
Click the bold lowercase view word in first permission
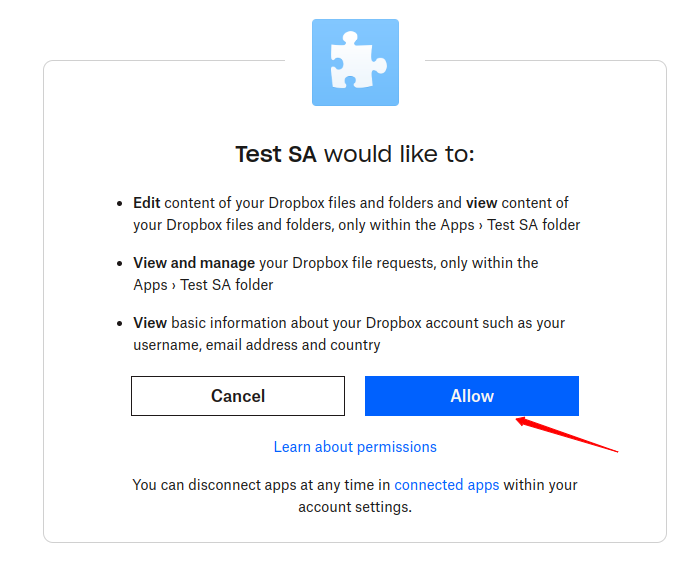click(x=481, y=203)
